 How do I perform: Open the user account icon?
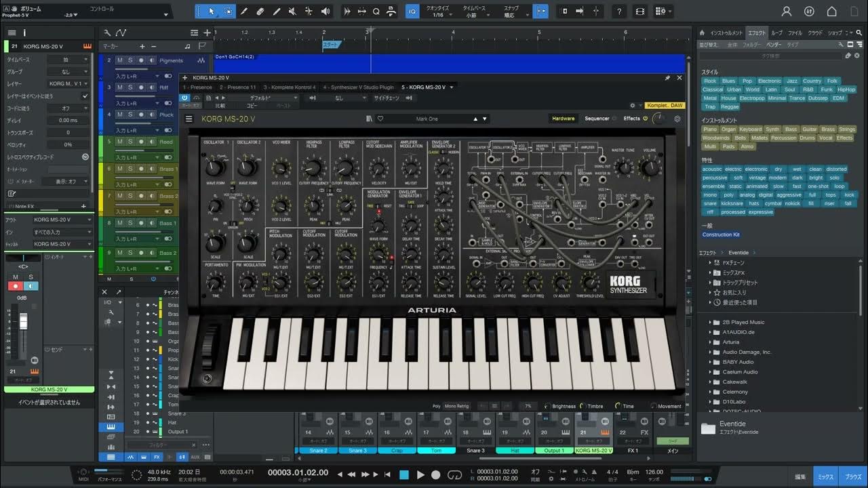click(x=787, y=12)
